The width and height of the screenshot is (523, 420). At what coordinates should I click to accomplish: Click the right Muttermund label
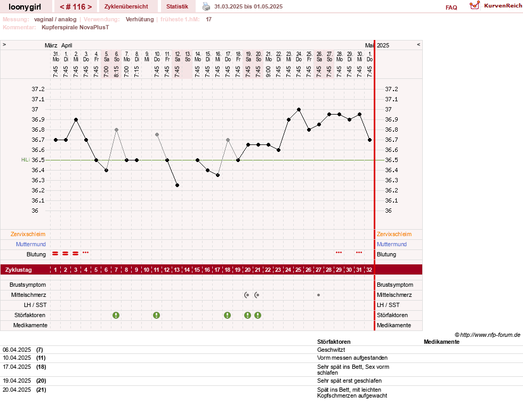(391, 244)
